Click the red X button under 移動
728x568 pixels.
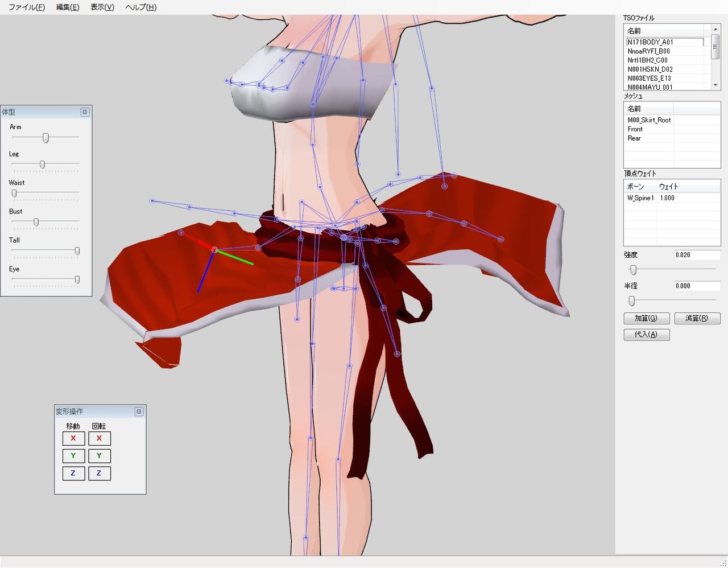(x=73, y=438)
